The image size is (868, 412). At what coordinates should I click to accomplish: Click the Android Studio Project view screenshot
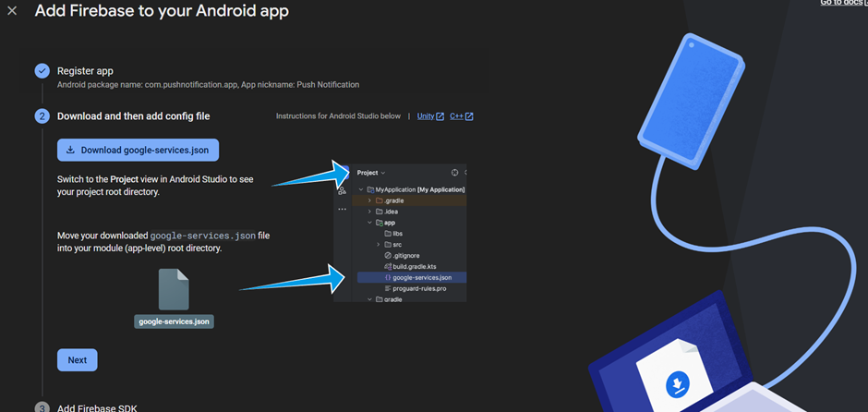coord(400,233)
